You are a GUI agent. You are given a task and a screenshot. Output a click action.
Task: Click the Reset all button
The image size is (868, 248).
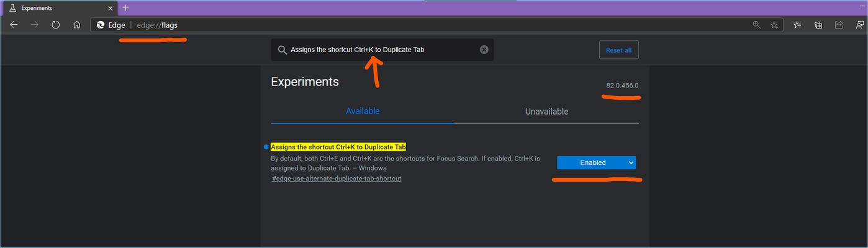pyautogui.click(x=619, y=50)
